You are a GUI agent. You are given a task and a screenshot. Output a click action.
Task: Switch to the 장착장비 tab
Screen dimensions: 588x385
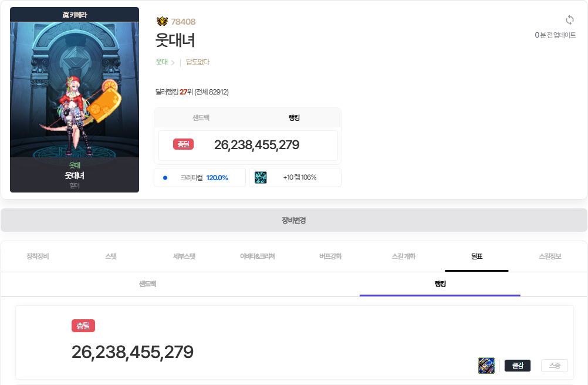tap(38, 256)
